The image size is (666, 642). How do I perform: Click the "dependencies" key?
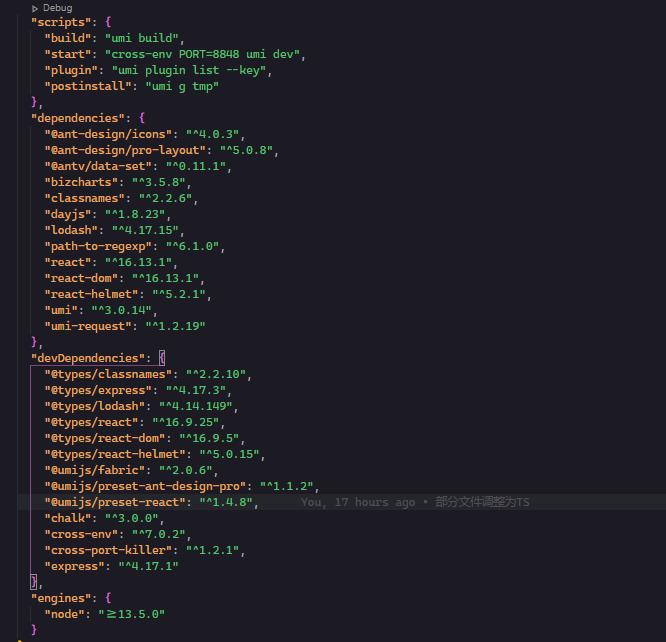click(x=78, y=118)
